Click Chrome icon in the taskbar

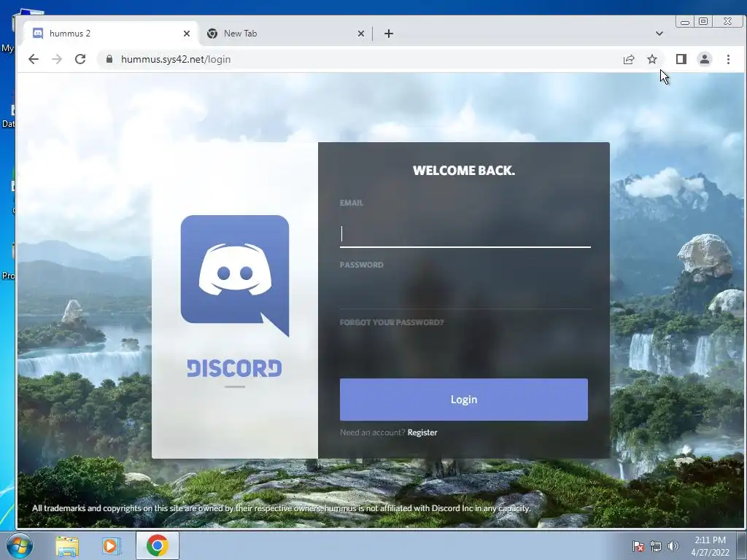158,545
